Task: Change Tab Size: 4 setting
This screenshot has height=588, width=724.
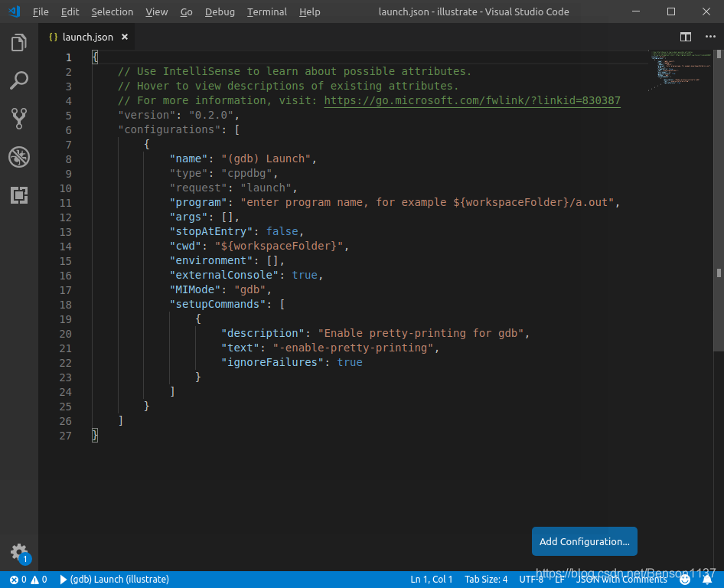Action: pyautogui.click(x=486, y=580)
